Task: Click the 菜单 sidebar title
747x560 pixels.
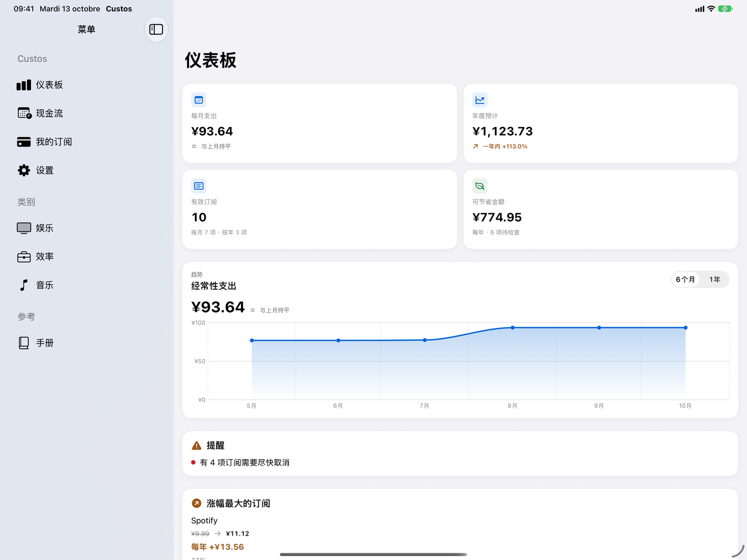Action: (86, 29)
